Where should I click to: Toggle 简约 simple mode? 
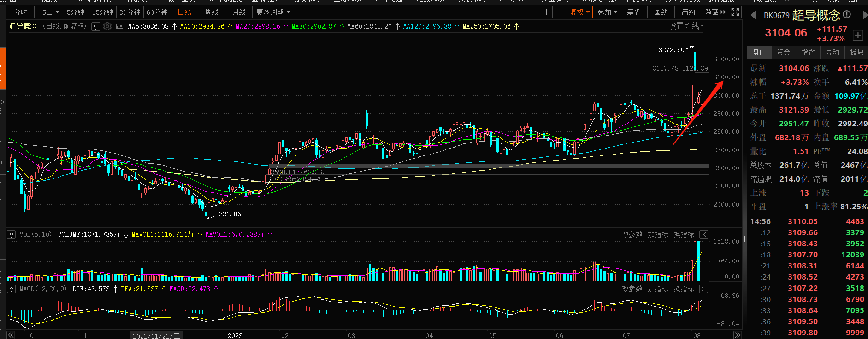click(x=688, y=12)
